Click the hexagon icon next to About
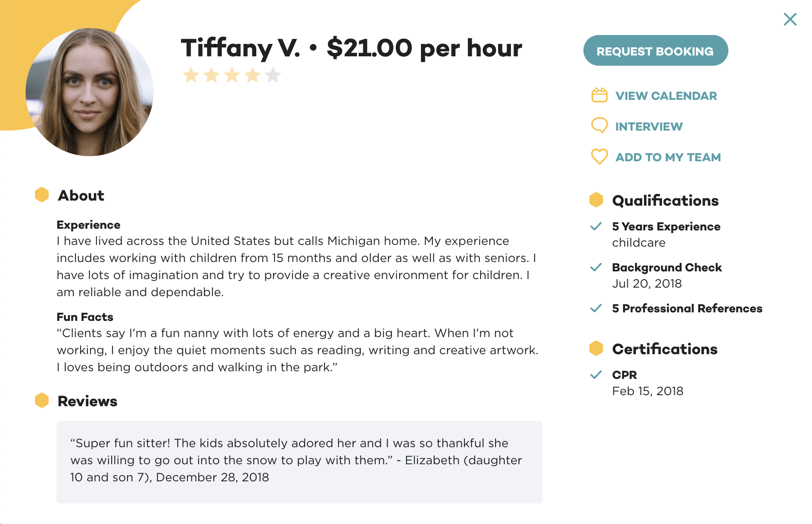 click(x=42, y=195)
